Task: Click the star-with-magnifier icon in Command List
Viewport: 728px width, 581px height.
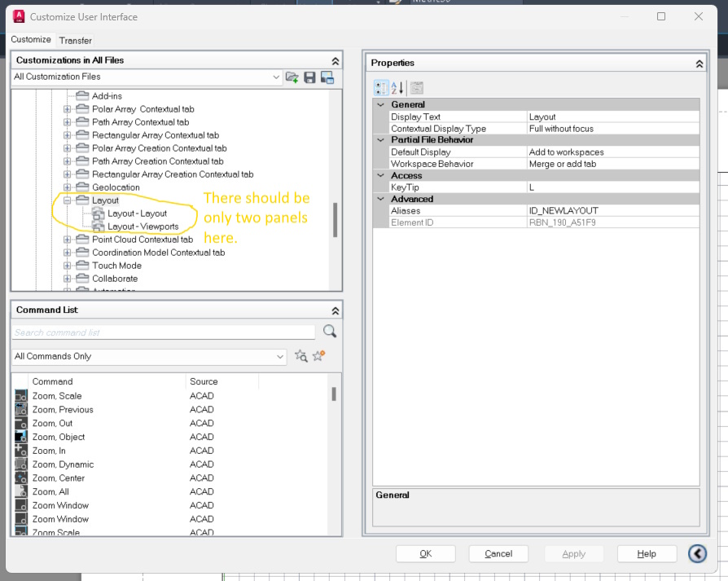Action: click(301, 356)
